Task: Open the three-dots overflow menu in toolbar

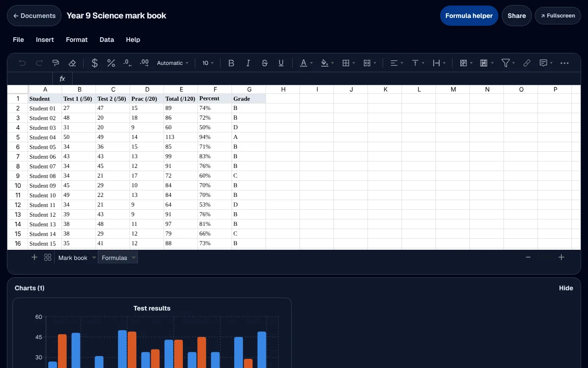Action: pos(565,63)
